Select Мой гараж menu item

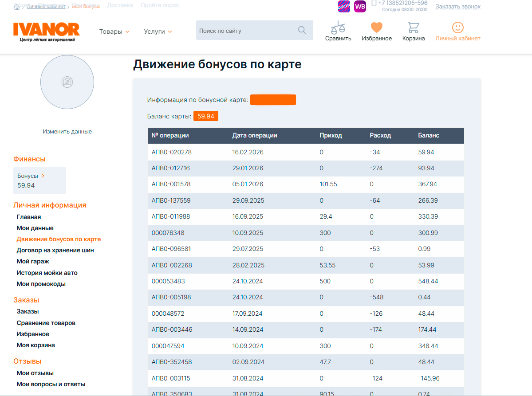[33, 261]
